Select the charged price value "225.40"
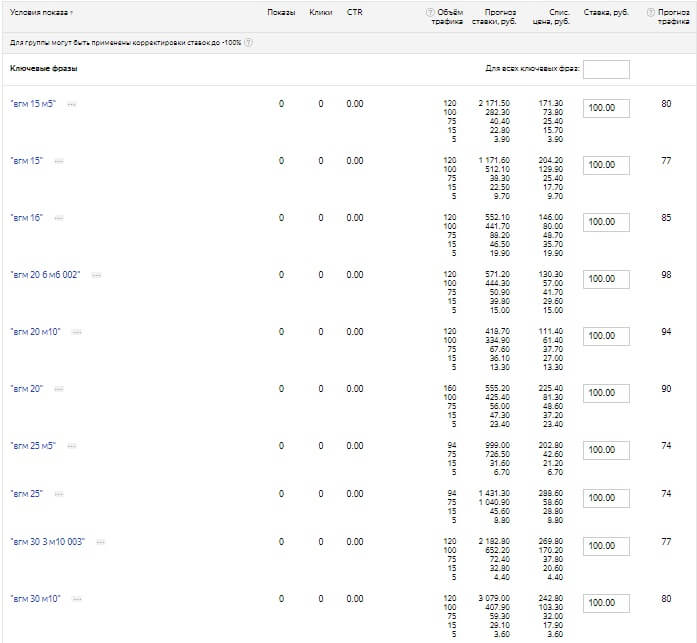This screenshot has width=697, height=643. [551, 388]
